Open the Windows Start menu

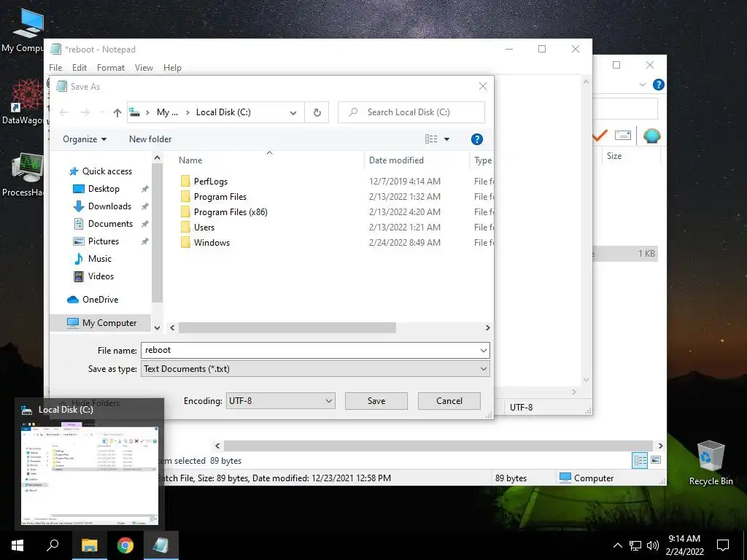(x=18, y=545)
